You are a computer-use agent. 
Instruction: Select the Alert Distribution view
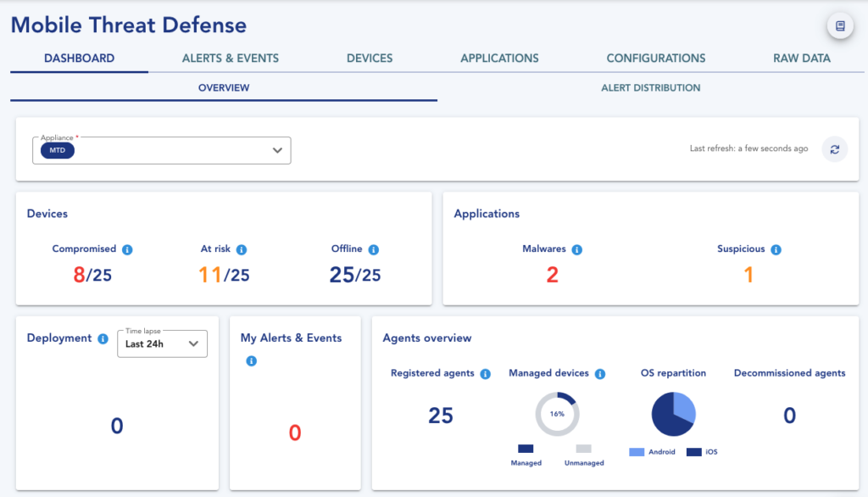650,87
